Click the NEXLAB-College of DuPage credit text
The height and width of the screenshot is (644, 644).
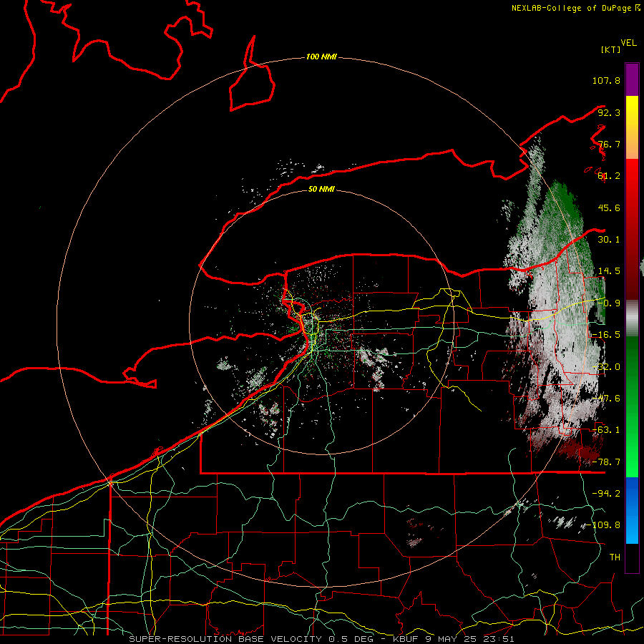tap(571, 8)
